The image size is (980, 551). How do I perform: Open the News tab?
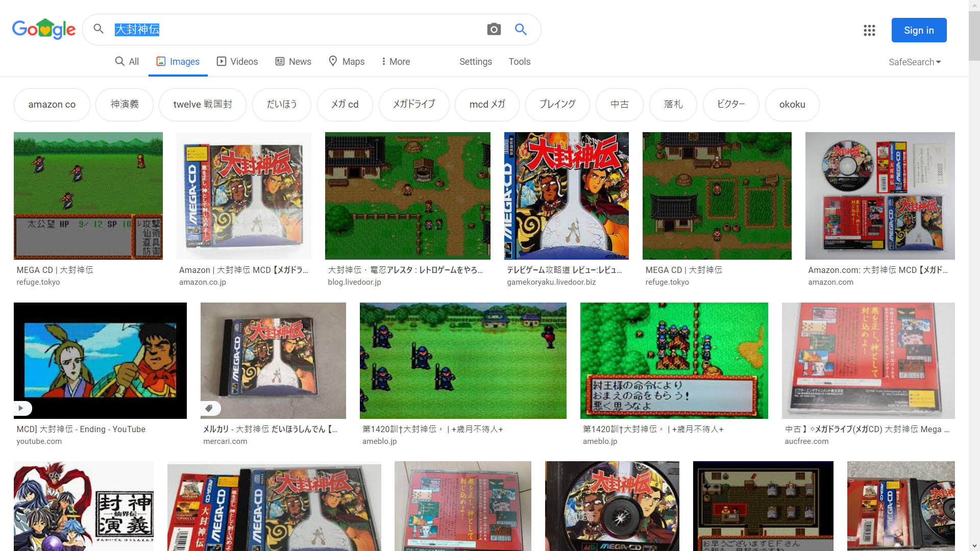tap(293, 62)
